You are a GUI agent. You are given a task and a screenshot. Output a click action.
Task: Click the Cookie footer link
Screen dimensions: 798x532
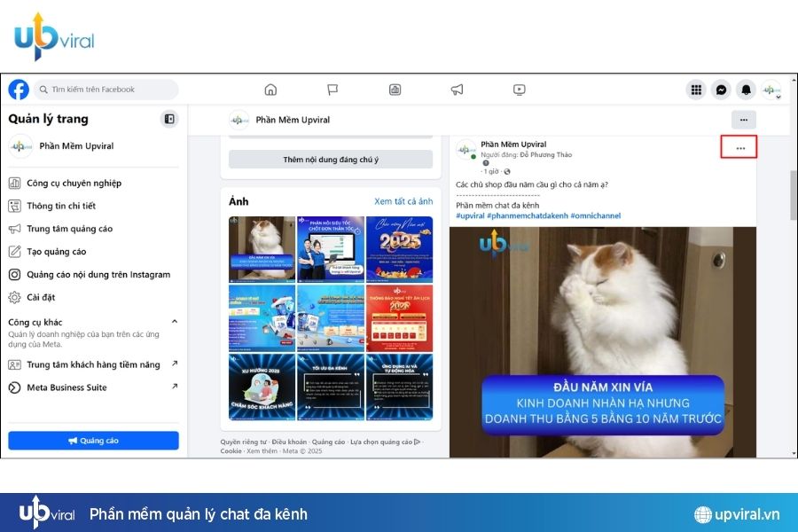(x=231, y=451)
